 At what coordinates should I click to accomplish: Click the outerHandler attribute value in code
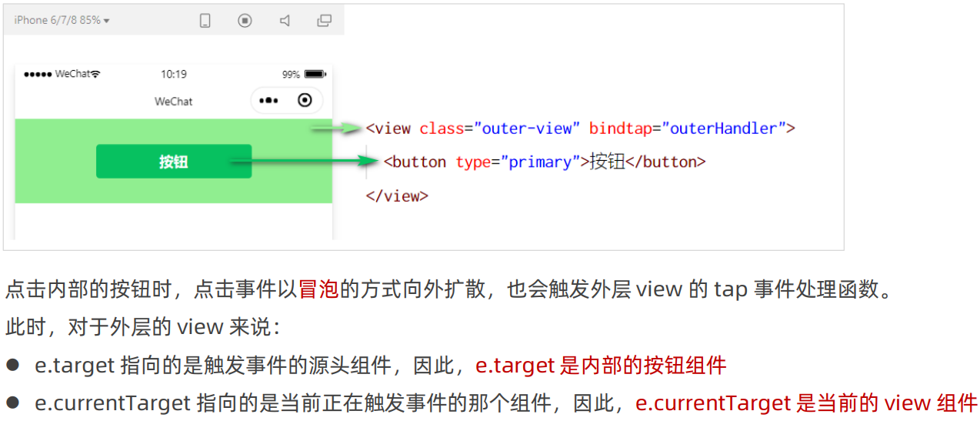tap(724, 129)
